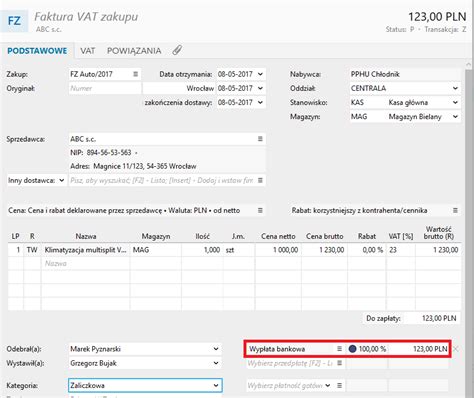Click the Wartość brutto cell 1 230,00

pyautogui.click(x=438, y=250)
